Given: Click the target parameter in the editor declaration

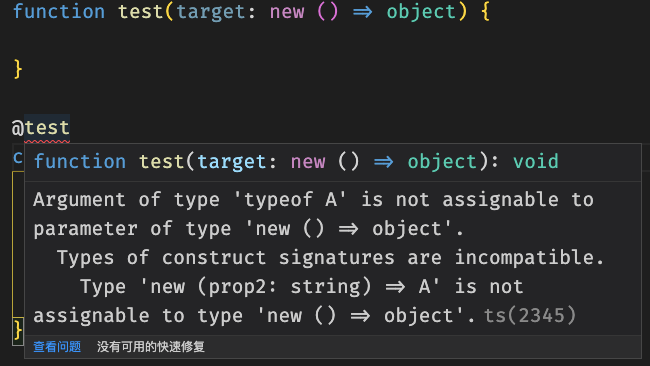Looking at the screenshot, I should coord(211,11).
